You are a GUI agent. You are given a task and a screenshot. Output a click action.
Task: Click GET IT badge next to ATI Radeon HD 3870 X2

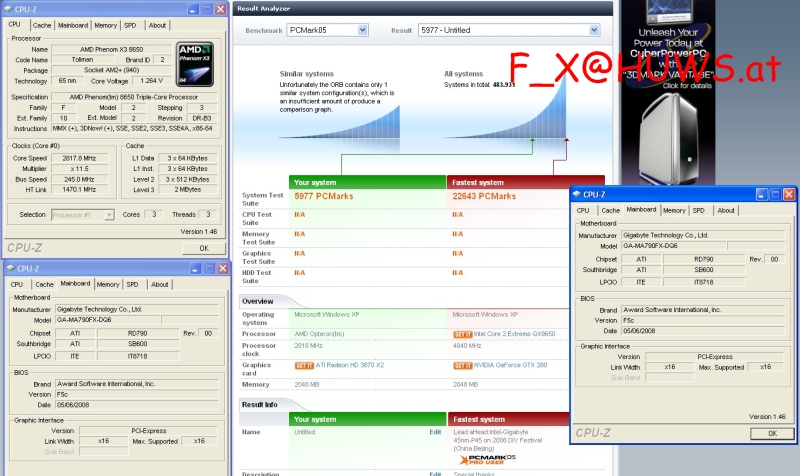click(x=304, y=365)
